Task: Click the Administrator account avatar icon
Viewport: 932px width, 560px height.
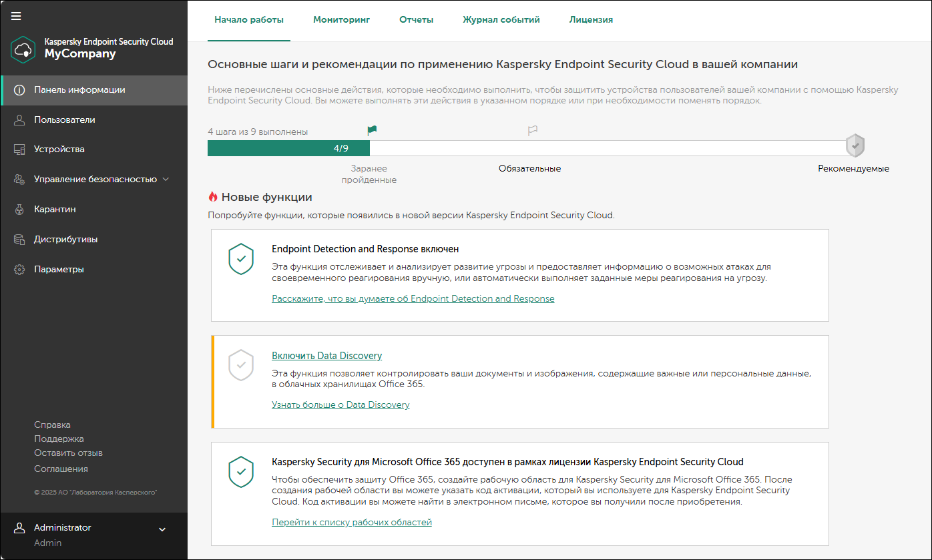Action: coord(19,528)
